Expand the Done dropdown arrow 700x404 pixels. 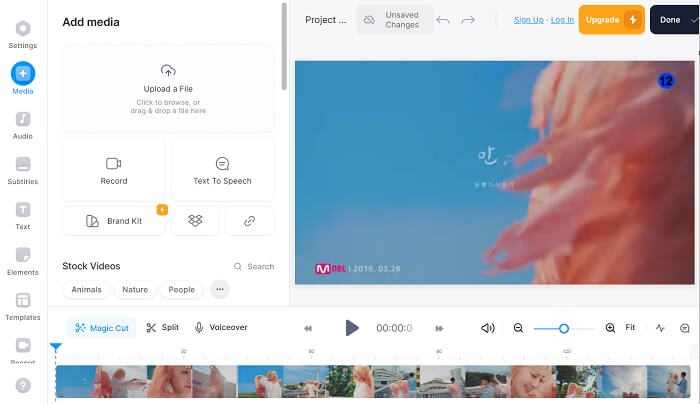694,20
